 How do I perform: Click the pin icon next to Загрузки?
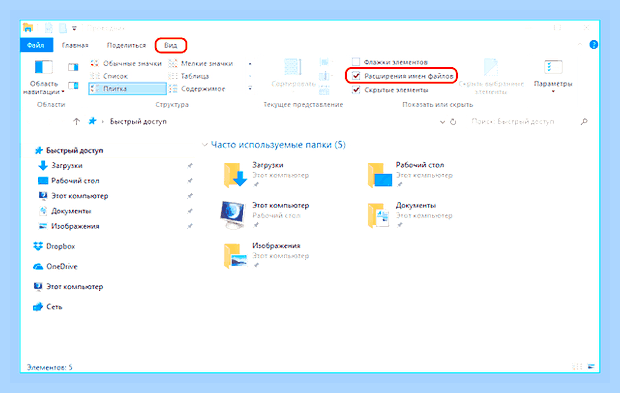(190, 166)
